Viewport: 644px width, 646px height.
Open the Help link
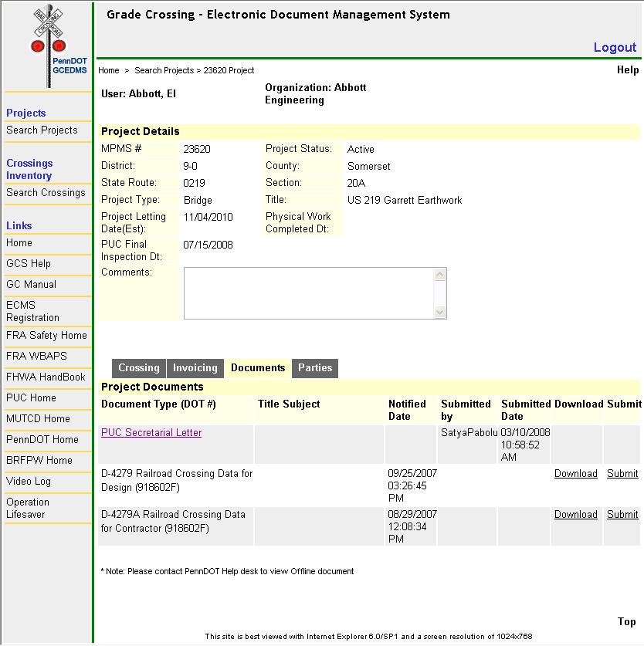[x=628, y=70]
